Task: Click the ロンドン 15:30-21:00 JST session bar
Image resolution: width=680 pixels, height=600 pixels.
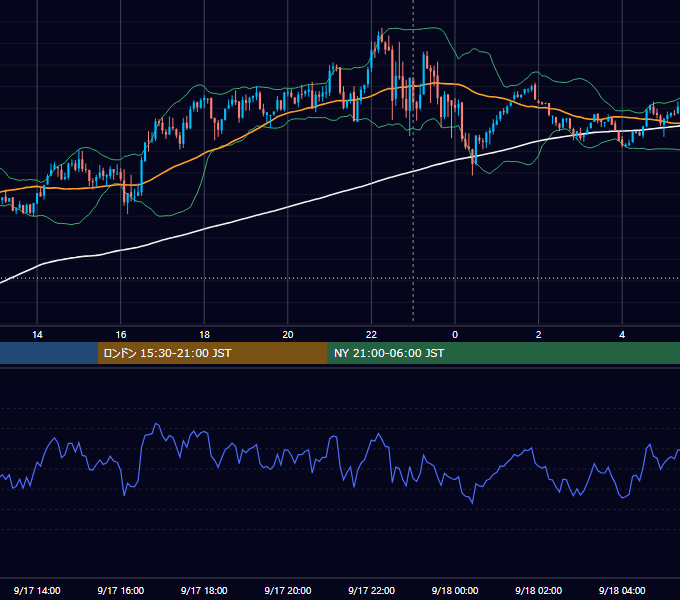Action: click(x=212, y=353)
